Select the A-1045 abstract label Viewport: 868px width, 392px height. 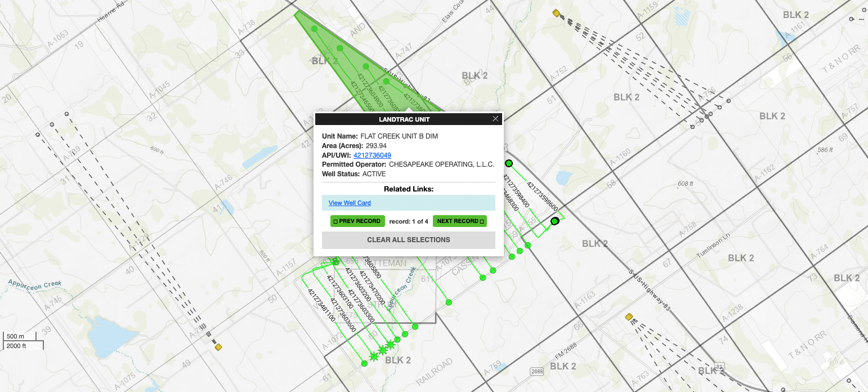pyautogui.click(x=160, y=89)
